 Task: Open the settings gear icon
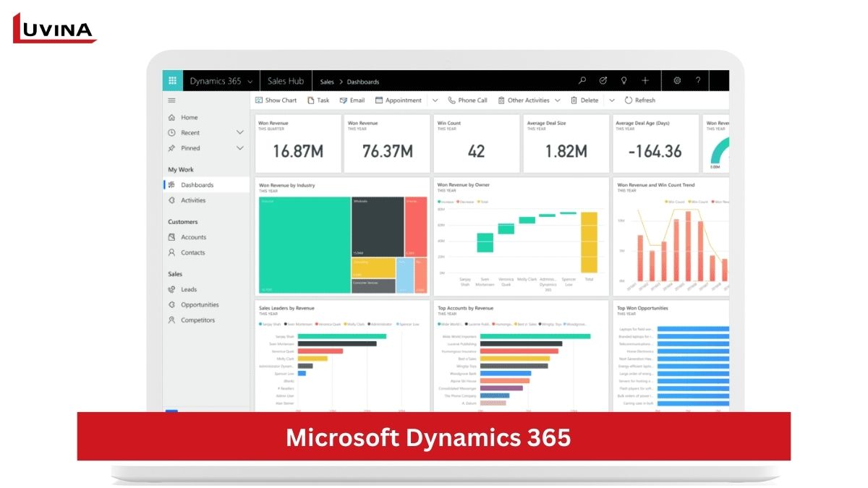[678, 81]
